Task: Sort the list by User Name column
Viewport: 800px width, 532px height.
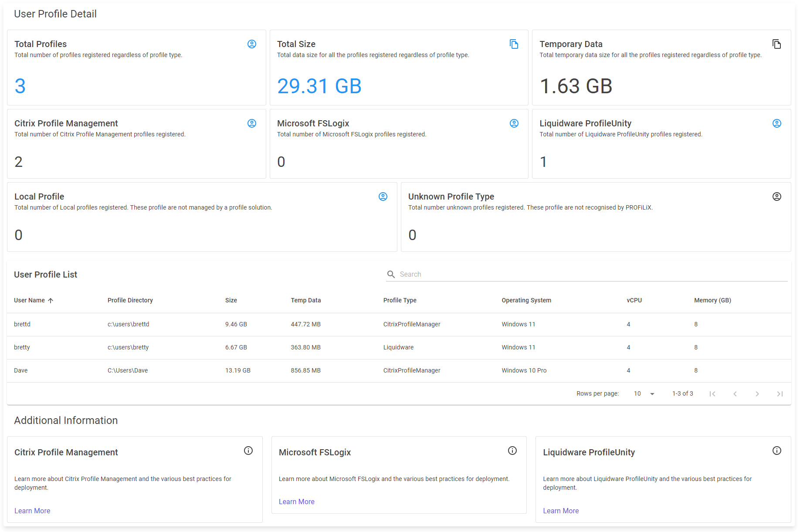Action: click(x=30, y=301)
